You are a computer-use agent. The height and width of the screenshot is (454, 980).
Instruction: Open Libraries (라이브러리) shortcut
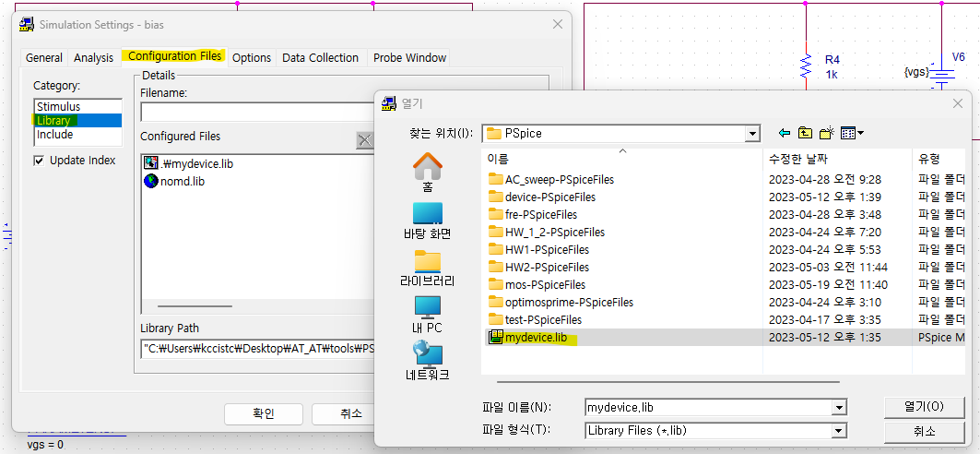tap(428, 268)
